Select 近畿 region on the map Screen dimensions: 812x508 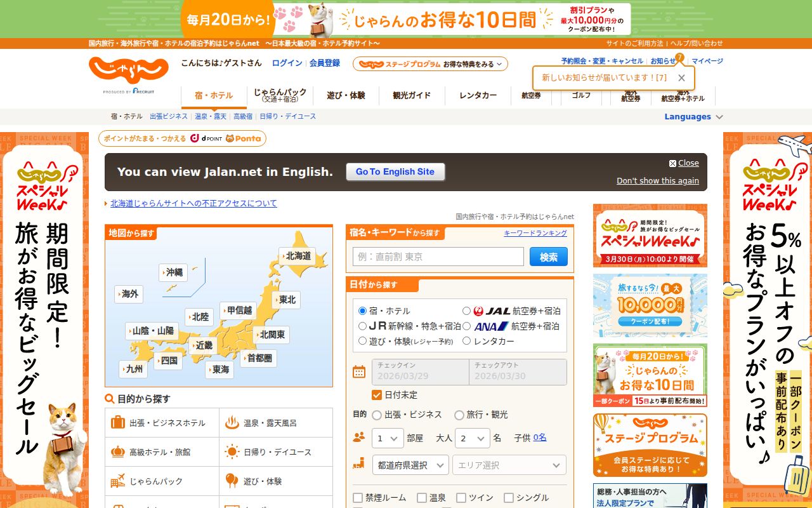[x=203, y=345]
